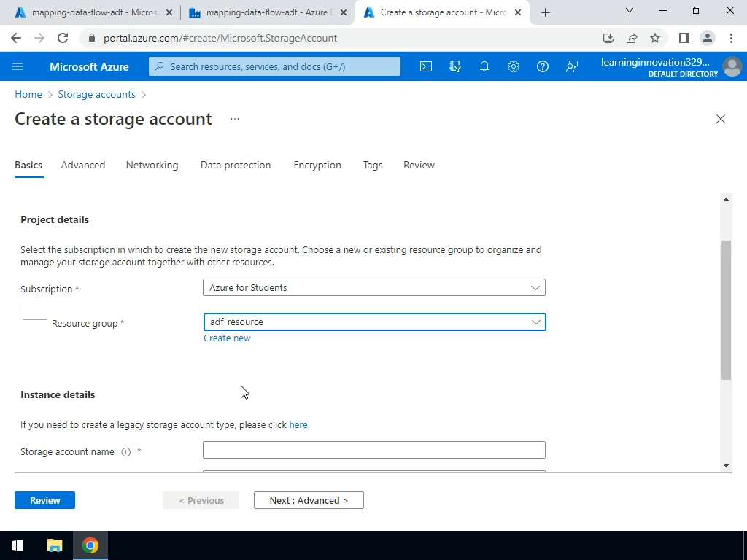
Task: Click the info icon next to Storage account name
Action: click(x=125, y=452)
